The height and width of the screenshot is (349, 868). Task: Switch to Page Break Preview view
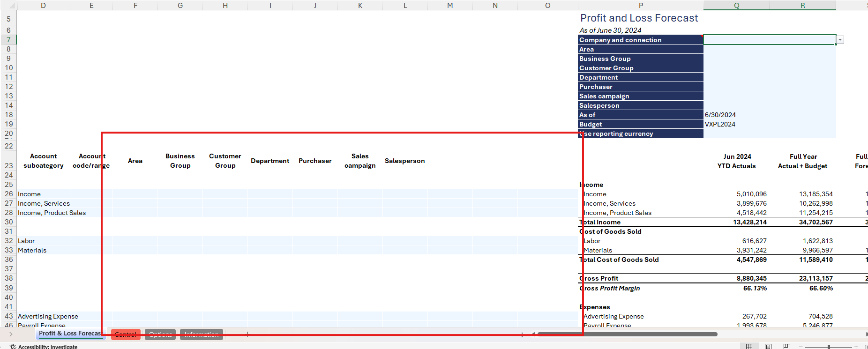[787, 346]
